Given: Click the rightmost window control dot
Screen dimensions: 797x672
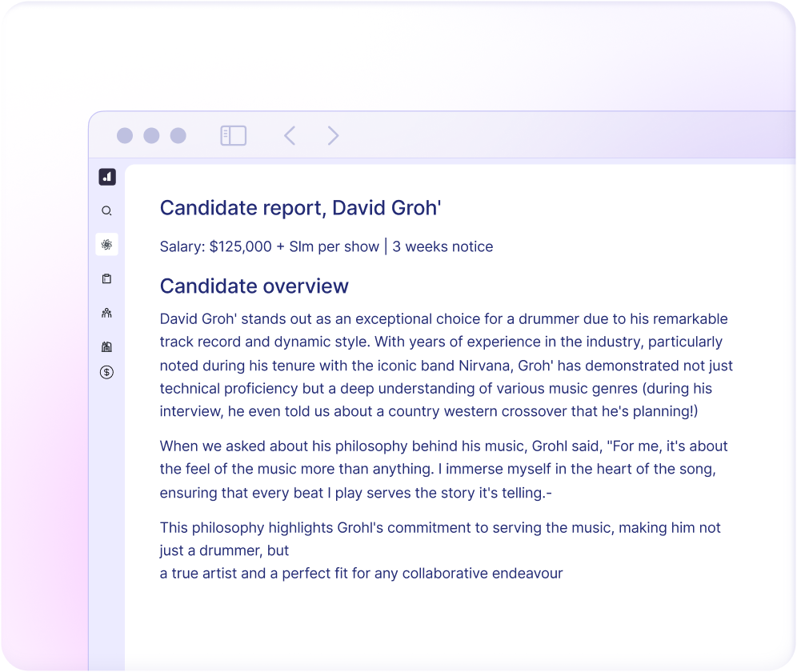Looking at the screenshot, I should click(x=178, y=136).
